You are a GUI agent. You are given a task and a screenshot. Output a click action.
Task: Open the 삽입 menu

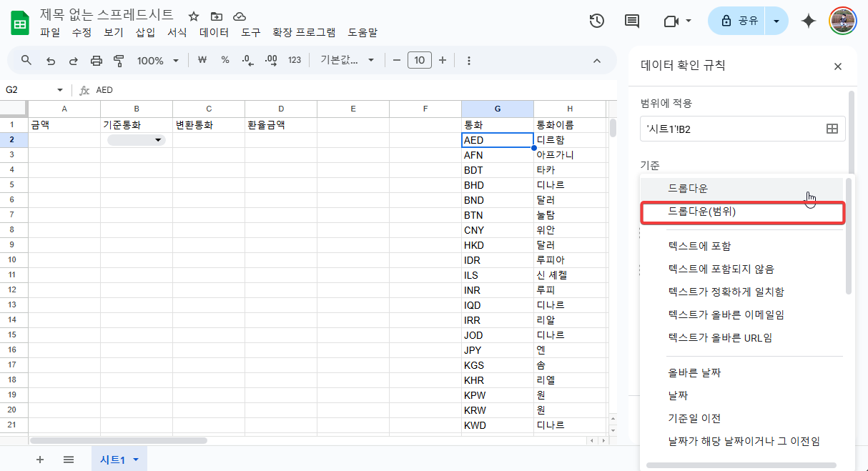click(146, 32)
